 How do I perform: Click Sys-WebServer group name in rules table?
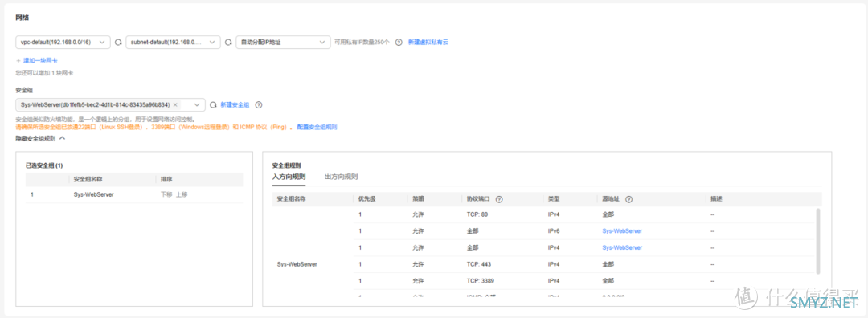point(297,264)
